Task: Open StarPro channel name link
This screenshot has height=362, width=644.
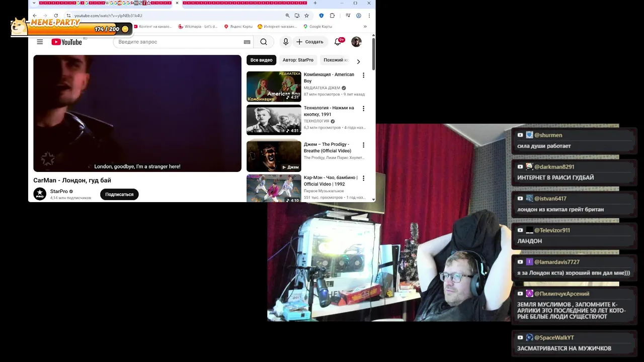Action: [59, 192]
